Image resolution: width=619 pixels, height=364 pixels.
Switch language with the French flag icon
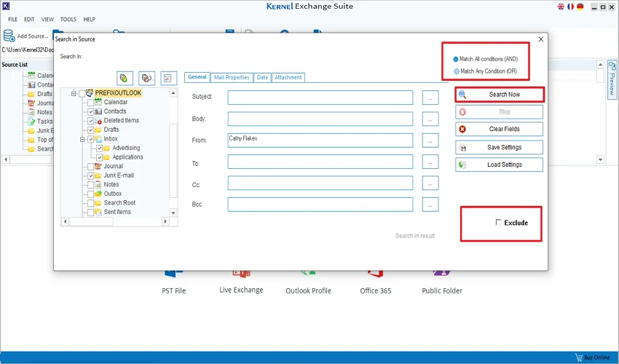point(570,7)
